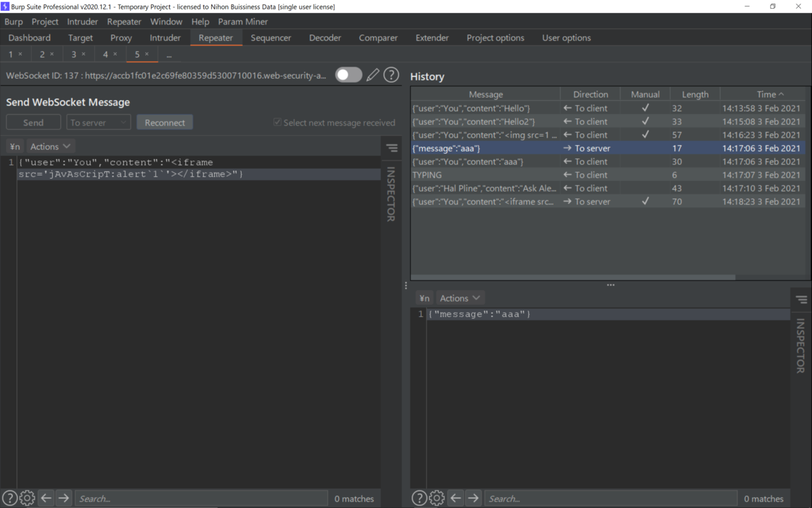812x508 pixels.
Task: Click left editor hamburger menu icon
Action: tap(392, 148)
